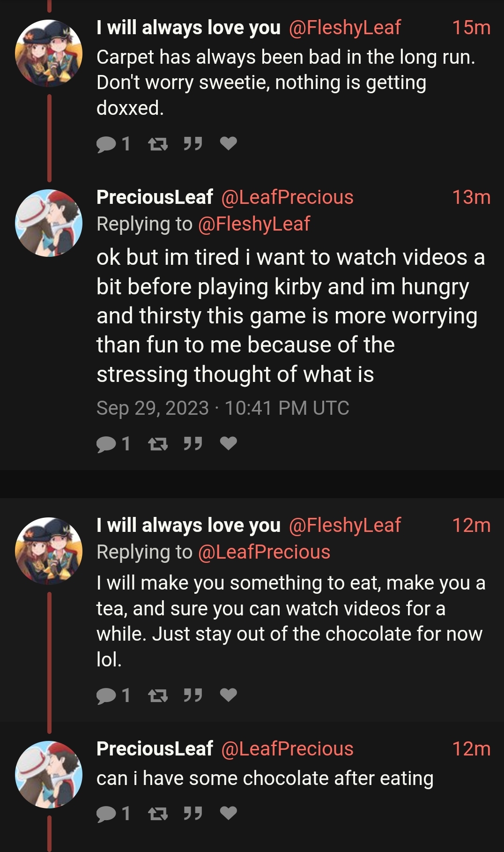
Task: Follow 'Replying to @LeafPrecious' mention link
Action: click(x=264, y=552)
